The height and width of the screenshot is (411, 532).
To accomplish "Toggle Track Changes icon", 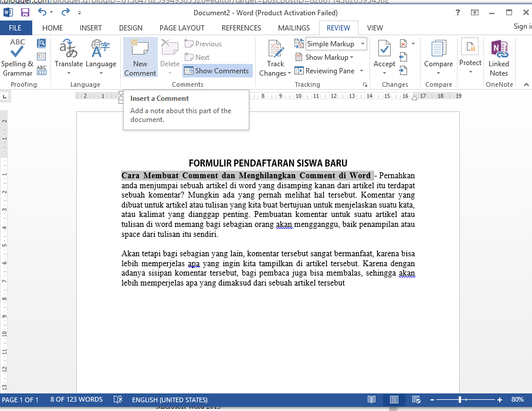I will 275,48.
